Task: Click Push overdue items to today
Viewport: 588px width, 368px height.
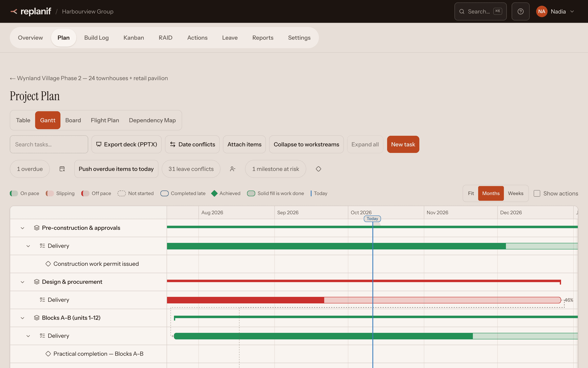Action: [x=116, y=169]
